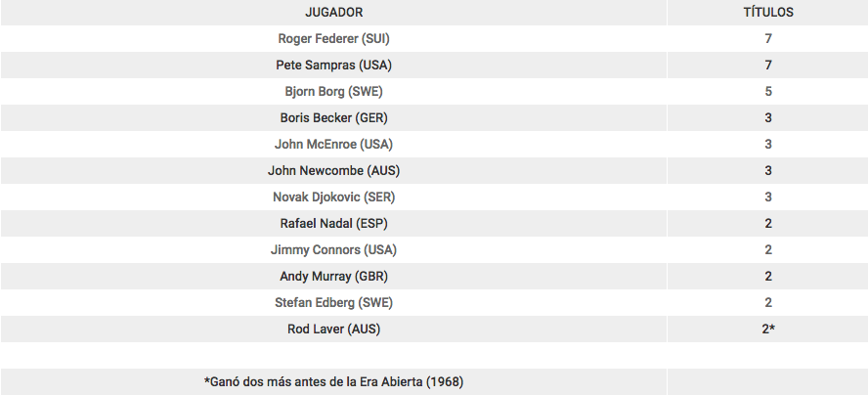The height and width of the screenshot is (395, 868).
Task: Select John McEnroe (USA) row
Action: click(434, 145)
